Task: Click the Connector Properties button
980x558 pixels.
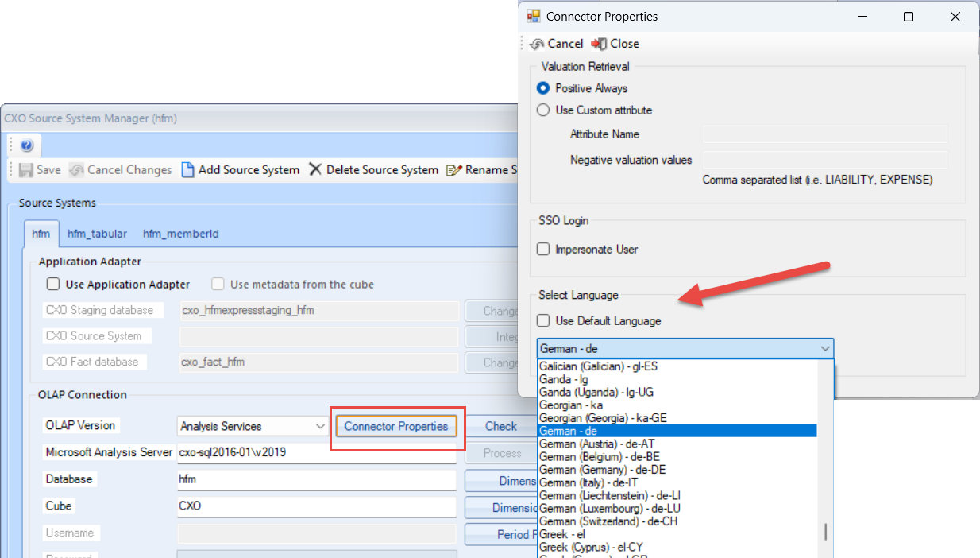Action: (x=396, y=426)
